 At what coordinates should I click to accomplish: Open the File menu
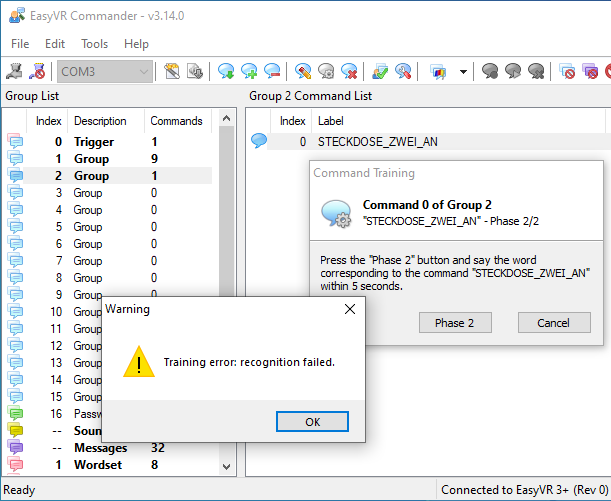tap(20, 44)
